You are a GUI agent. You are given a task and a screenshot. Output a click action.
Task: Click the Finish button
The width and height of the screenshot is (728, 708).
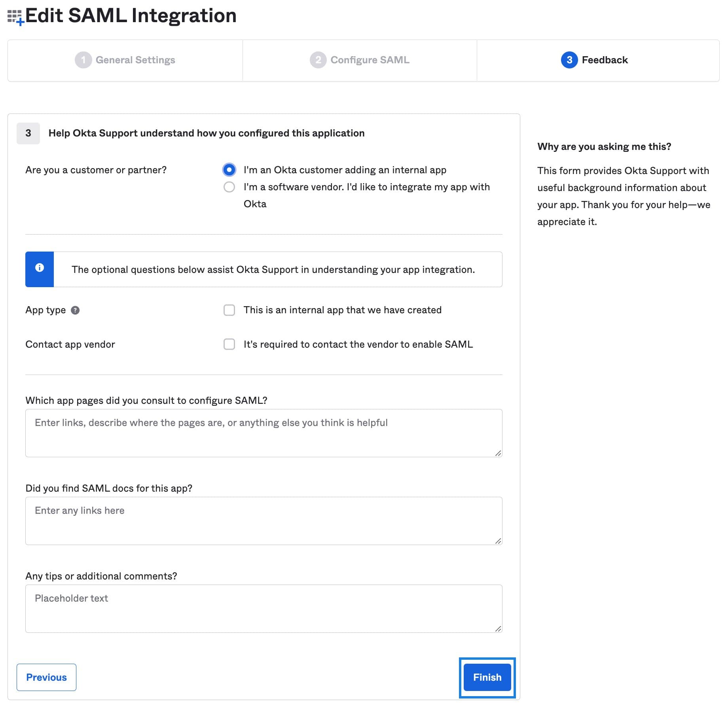(x=487, y=677)
